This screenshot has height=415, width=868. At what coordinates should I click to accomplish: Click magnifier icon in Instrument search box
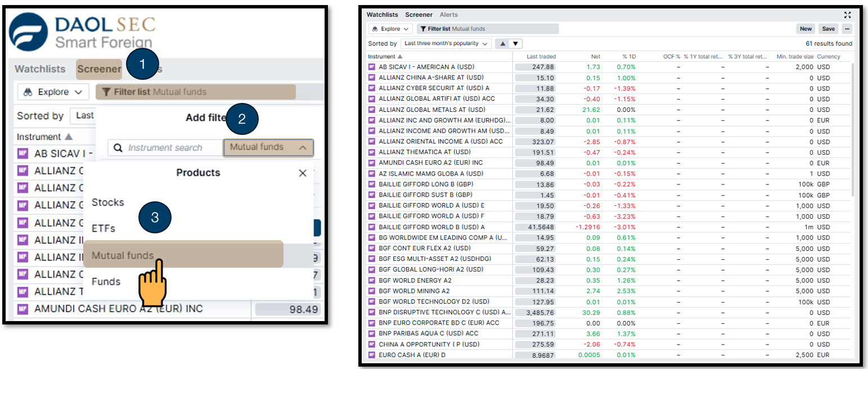[x=118, y=148]
